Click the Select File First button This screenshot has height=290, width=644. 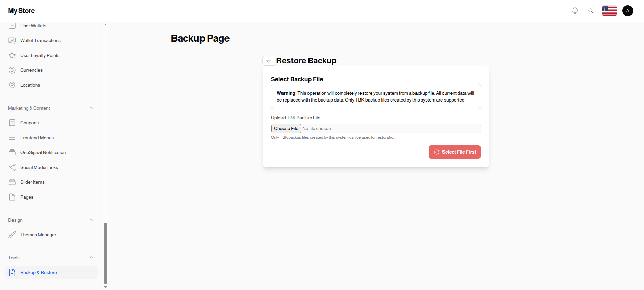point(455,152)
